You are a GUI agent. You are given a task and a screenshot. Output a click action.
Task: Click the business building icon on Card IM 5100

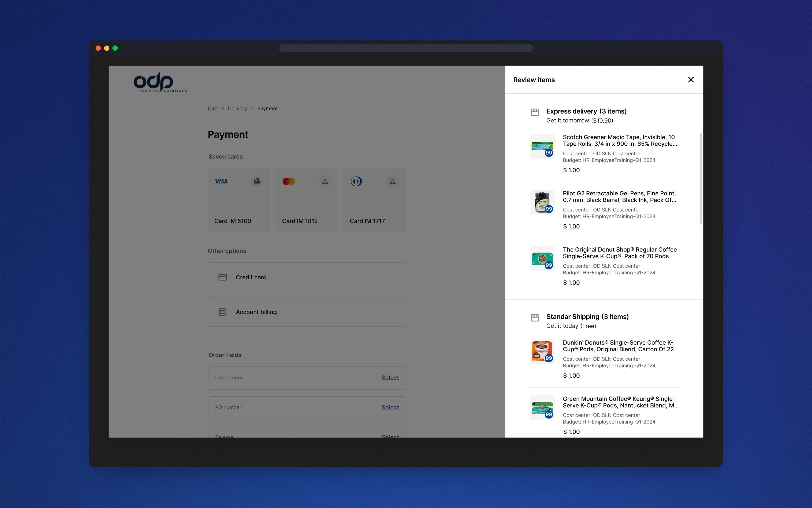point(257,181)
